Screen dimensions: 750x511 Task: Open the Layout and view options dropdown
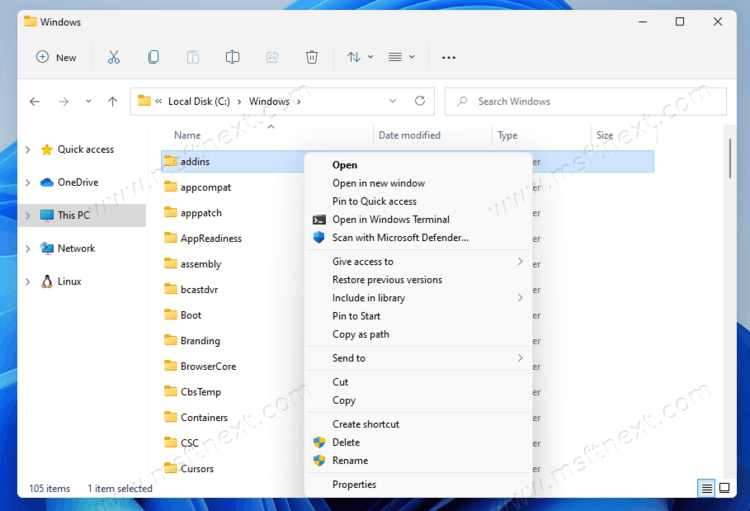(401, 57)
